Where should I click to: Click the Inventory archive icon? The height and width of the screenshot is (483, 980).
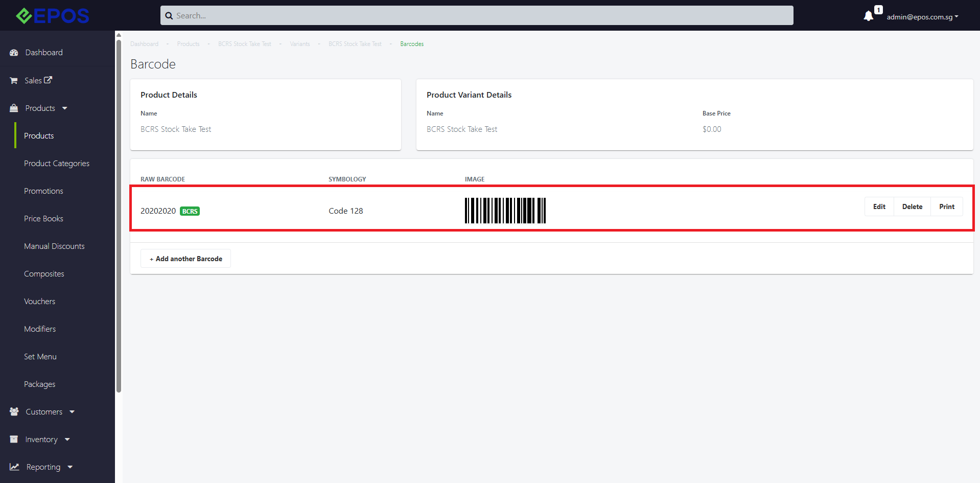click(14, 439)
